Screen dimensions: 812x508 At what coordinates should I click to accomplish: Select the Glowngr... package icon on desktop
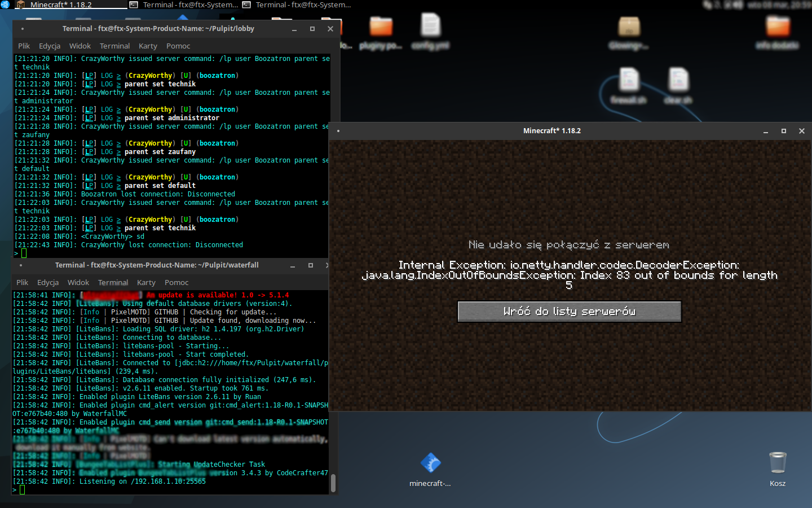tap(629, 27)
